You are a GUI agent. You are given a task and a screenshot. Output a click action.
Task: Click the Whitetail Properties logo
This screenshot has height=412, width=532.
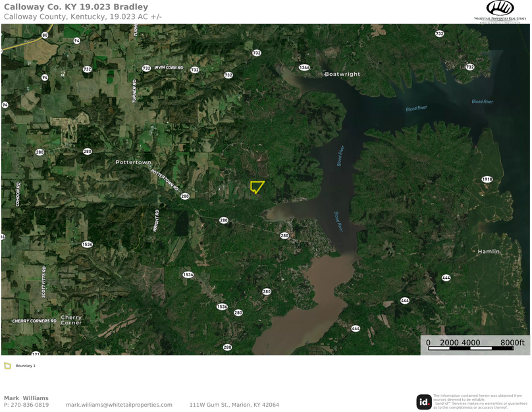pos(500,12)
